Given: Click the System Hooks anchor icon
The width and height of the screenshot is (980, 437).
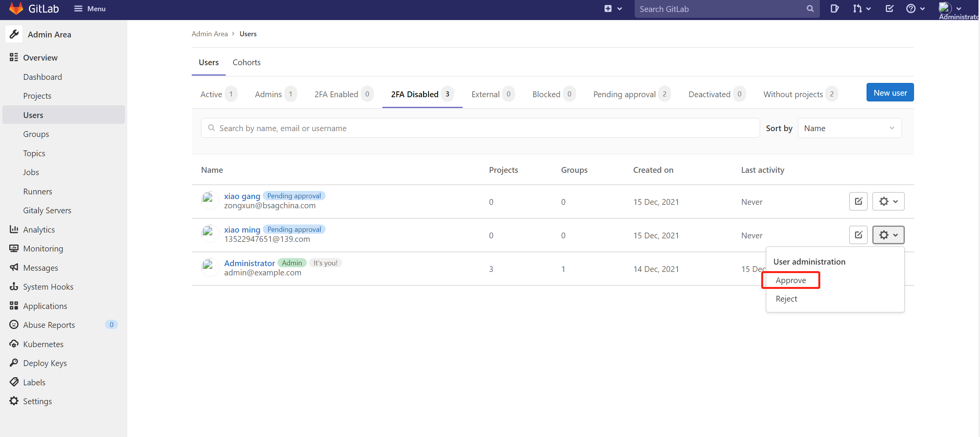Looking at the screenshot, I should (x=14, y=287).
